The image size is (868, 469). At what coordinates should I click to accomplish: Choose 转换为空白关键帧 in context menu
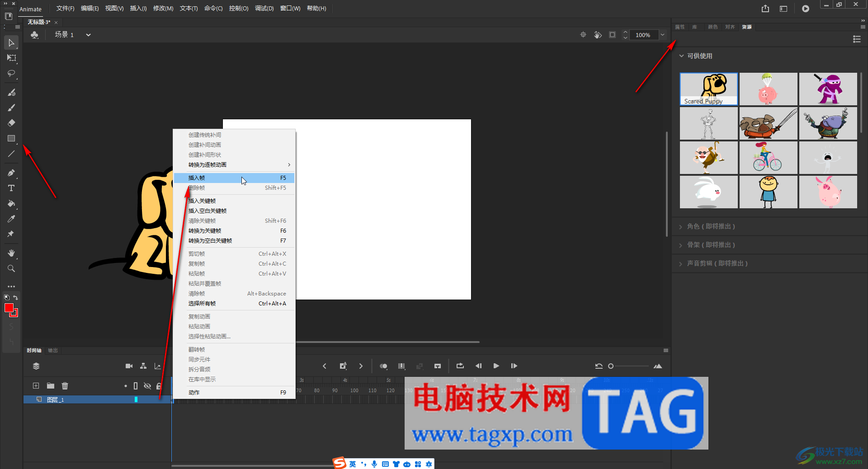pyautogui.click(x=234, y=241)
